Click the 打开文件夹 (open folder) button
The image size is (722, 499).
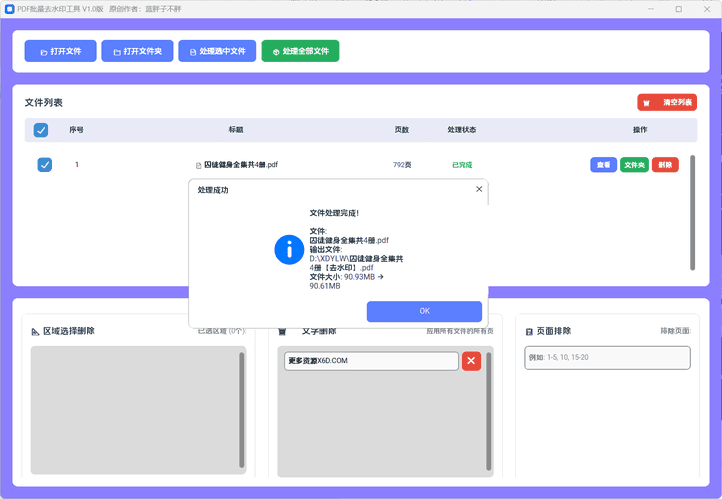[137, 51]
